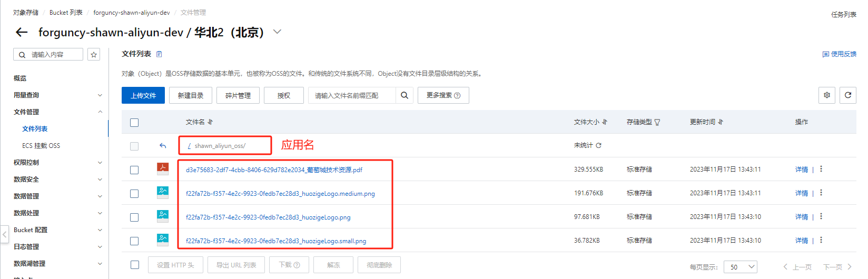
Task: Check the box for huozigeLogo.png row
Action: [x=134, y=217]
